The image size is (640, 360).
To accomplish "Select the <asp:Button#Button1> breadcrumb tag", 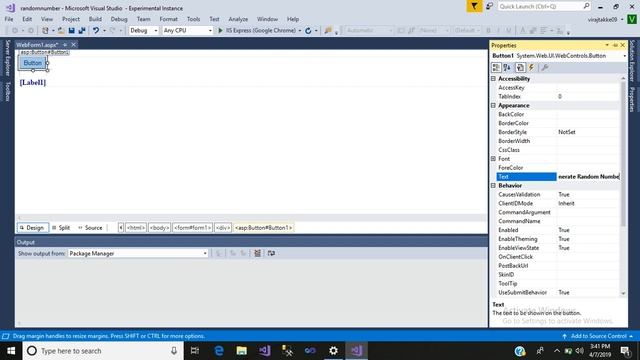I will 263,228.
